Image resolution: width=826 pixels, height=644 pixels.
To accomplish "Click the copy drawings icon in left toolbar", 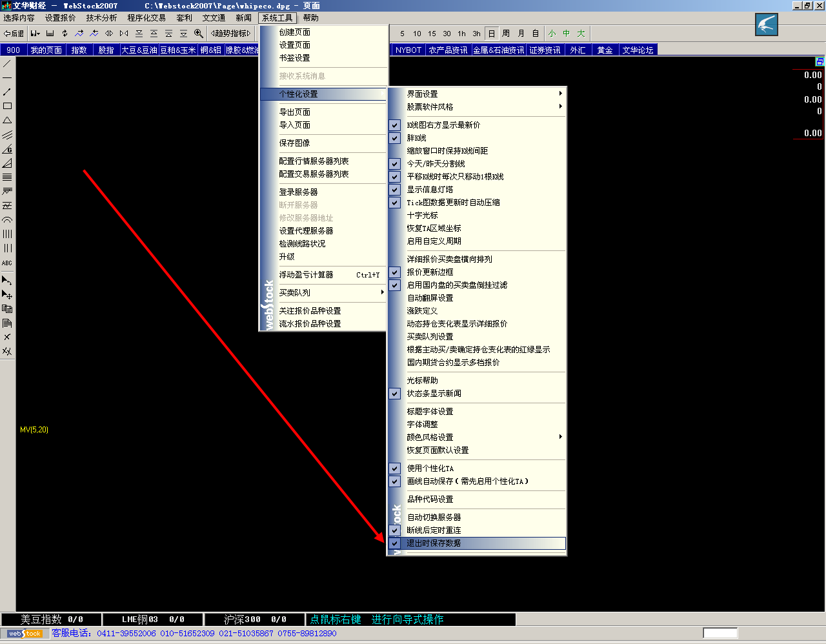I will click(7, 308).
